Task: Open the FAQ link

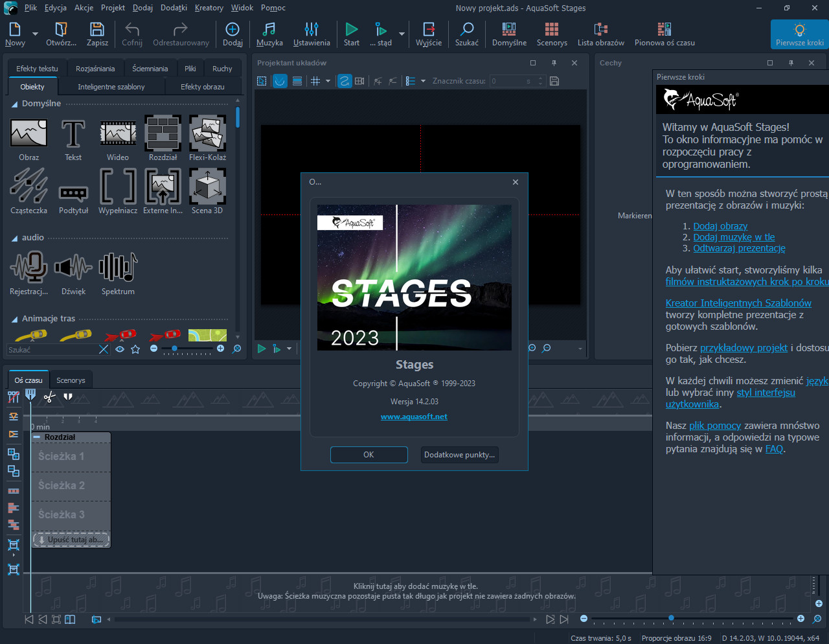Action: click(774, 449)
